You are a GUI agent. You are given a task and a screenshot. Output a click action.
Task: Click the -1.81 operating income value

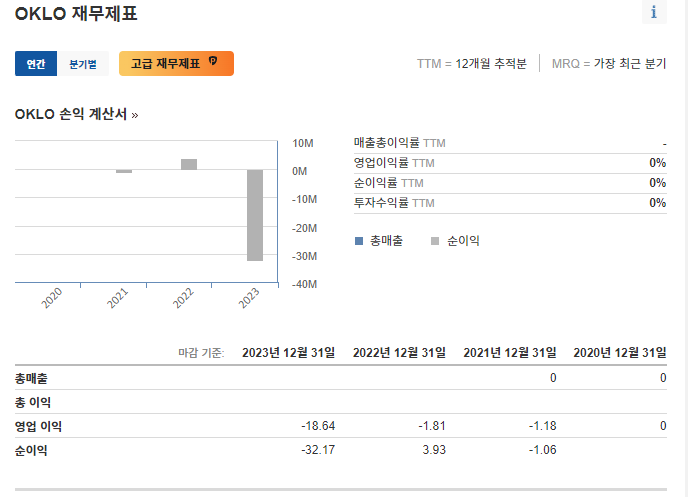(x=432, y=426)
